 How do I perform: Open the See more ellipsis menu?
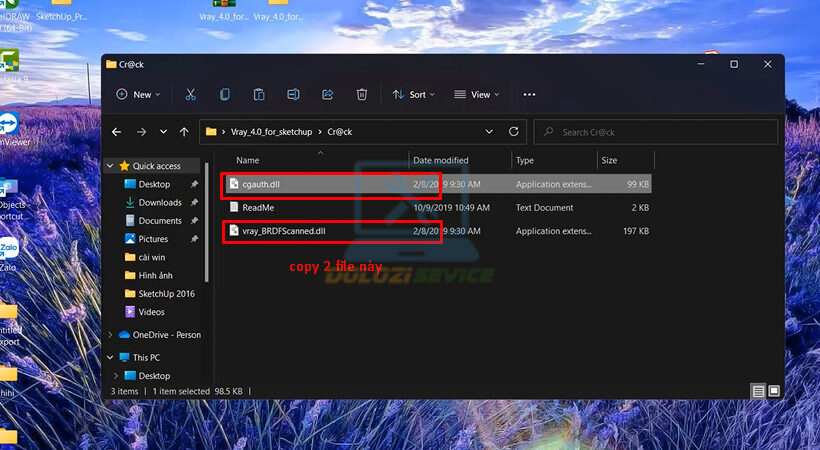click(x=529, y=94)
